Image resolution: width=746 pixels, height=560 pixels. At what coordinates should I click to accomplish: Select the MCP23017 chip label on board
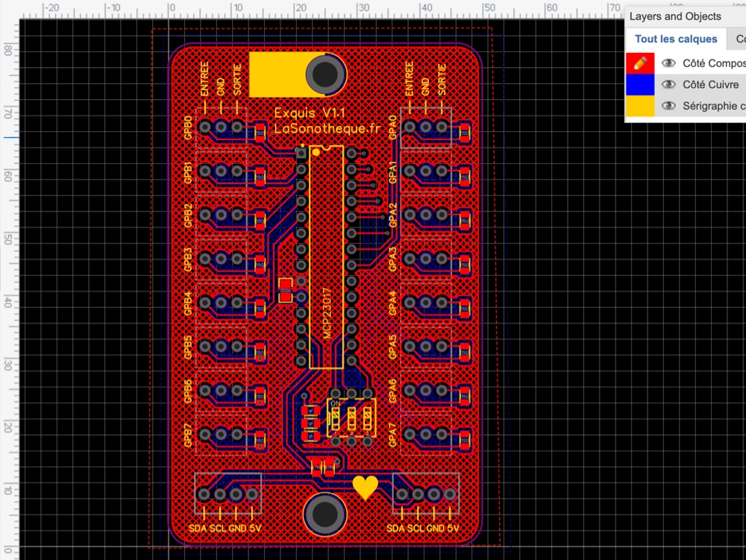(327, 312)
